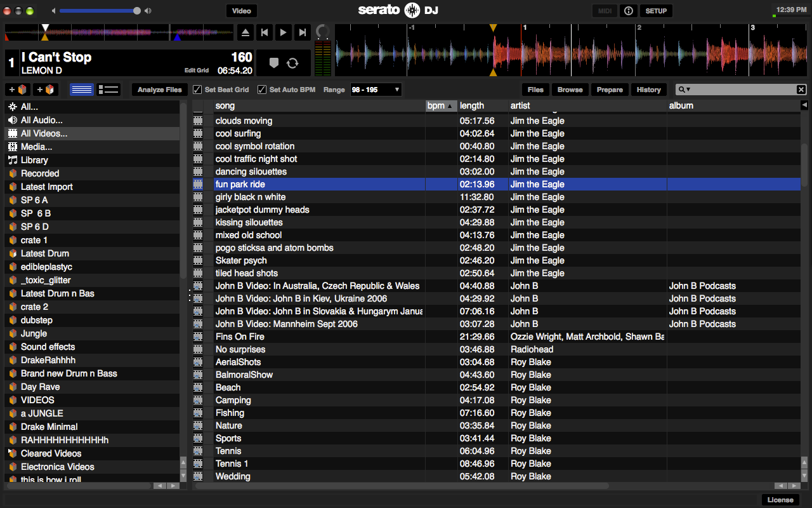Sort library by album column header
Screen dimensions: 812x508
point(733,105)
